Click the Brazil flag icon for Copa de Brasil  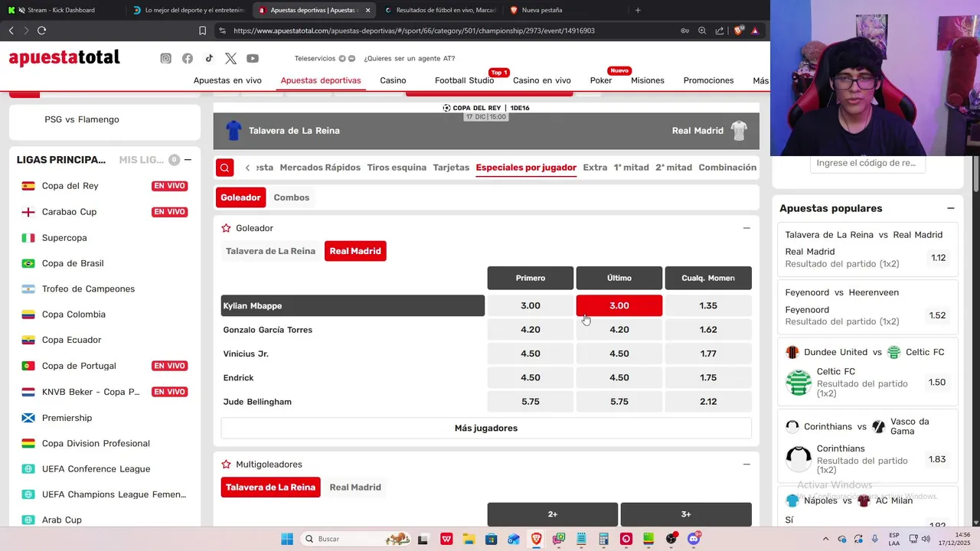28,263
